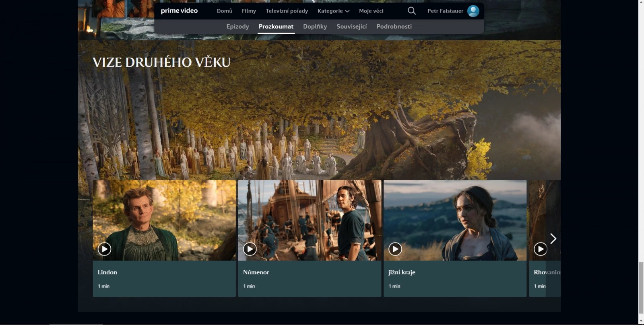Open the Podrobnosti tab
This screenshot has width=644, height=325.
[x=394, y=27]
